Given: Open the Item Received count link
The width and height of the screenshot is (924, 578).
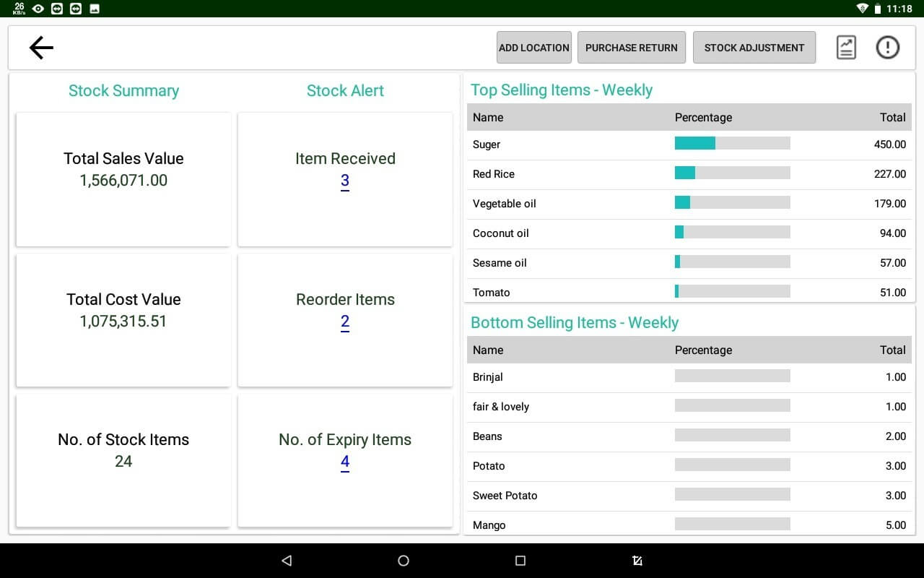Looking at the screenshot, I should (x=344, y=181).
